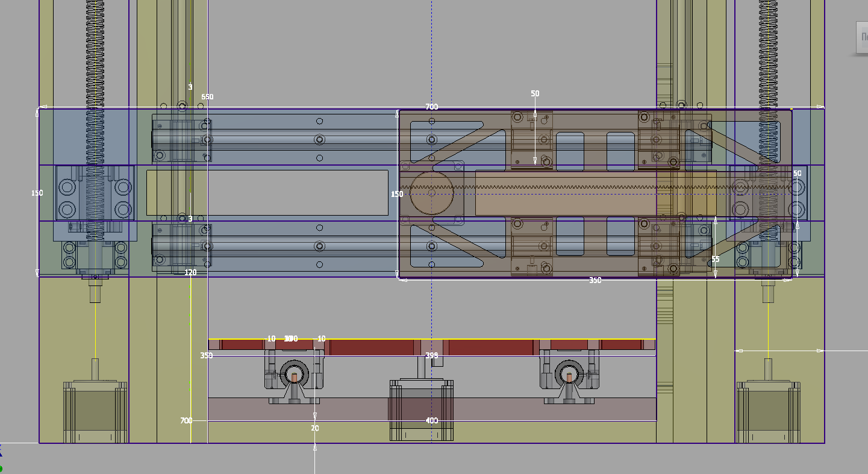Select the upper linear guide rail

click(x=432, y=140)
